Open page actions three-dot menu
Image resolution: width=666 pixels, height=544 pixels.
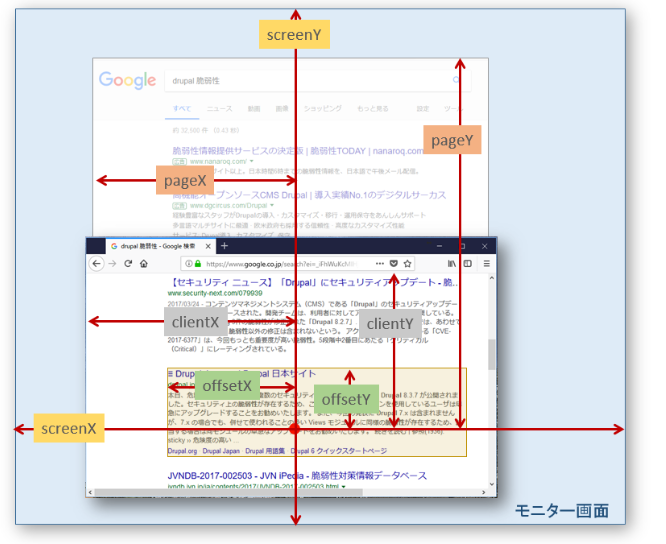click(380, 264)
